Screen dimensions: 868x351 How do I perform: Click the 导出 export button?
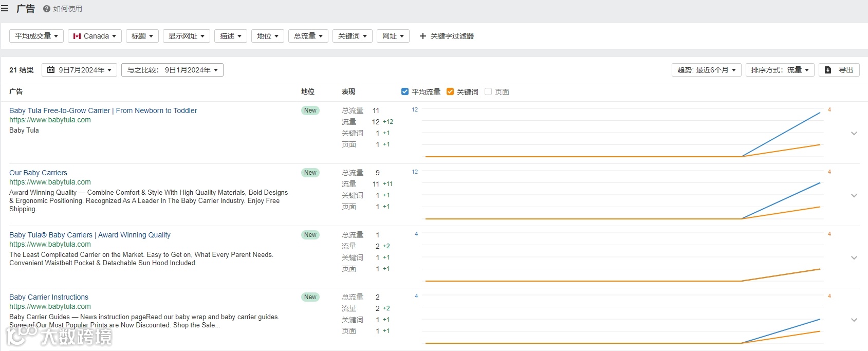(x=839, y=70)
